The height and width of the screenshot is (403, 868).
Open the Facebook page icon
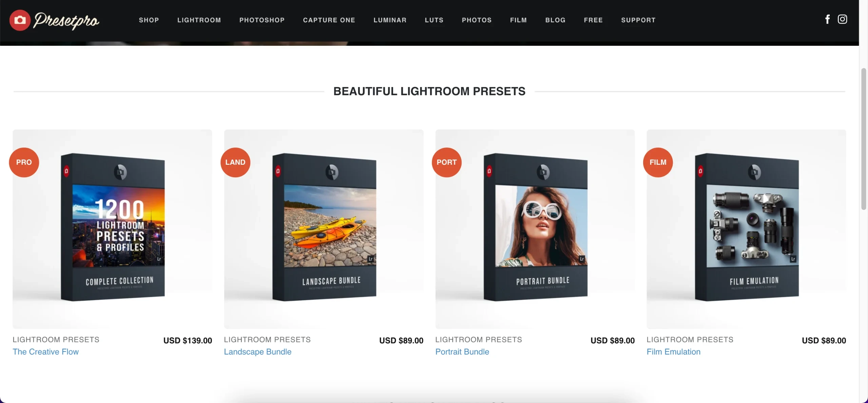(x=827, y=19)
